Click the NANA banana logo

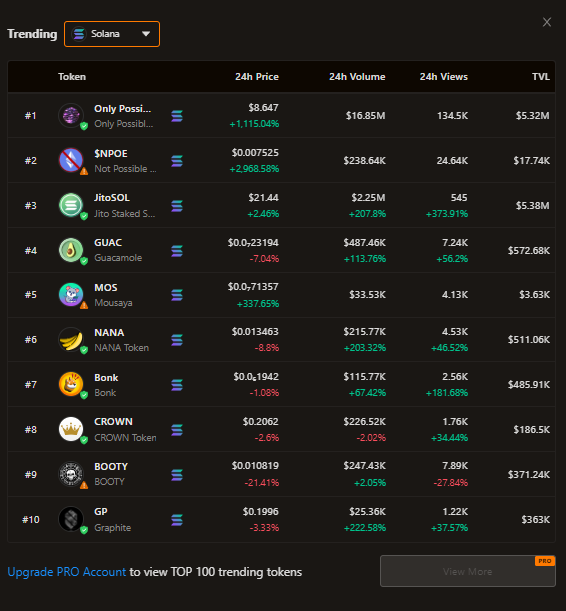pyautogui.click(x=71, y=339)
